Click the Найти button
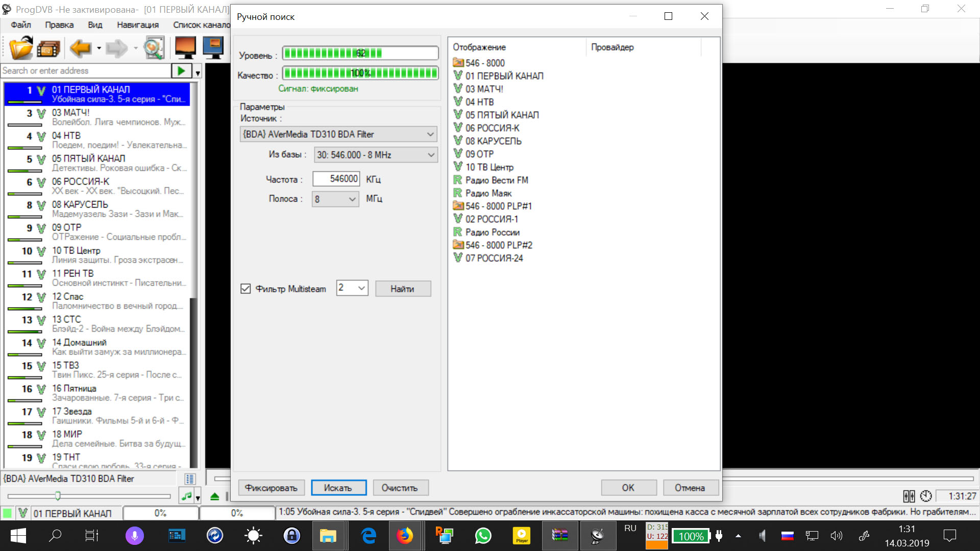This screenshot has height=551, width=980. (x=403, y=289)
